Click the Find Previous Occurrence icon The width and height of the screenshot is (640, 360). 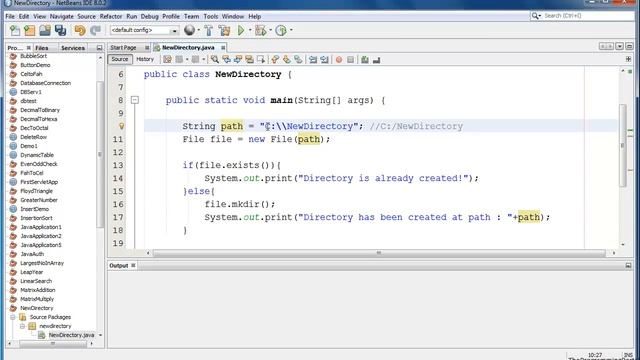226,60
